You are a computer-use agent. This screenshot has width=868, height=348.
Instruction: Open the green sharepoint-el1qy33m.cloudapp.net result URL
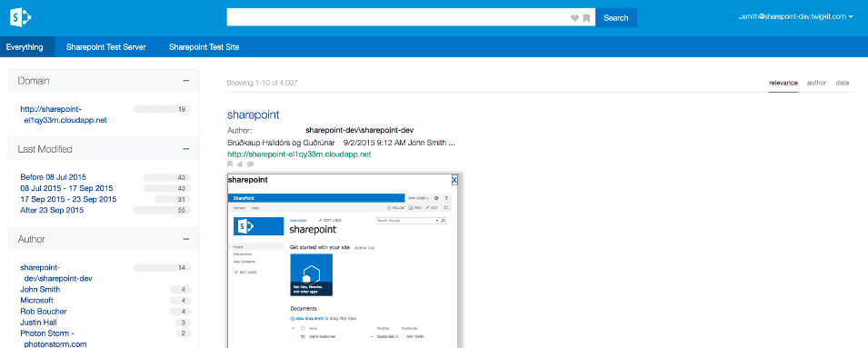(x=299, y=154)
